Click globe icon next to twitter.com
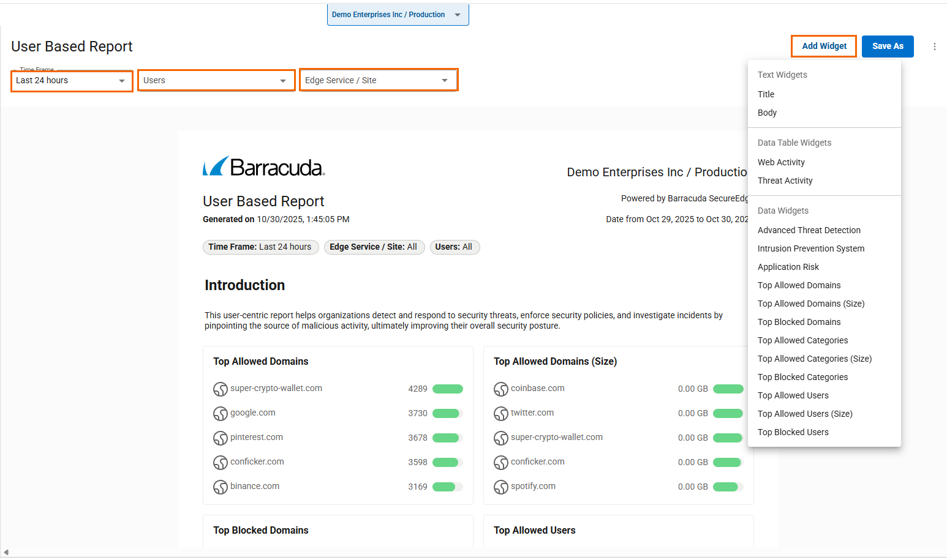The width and height of the screenshot is (947, 560). pos(501,414)
